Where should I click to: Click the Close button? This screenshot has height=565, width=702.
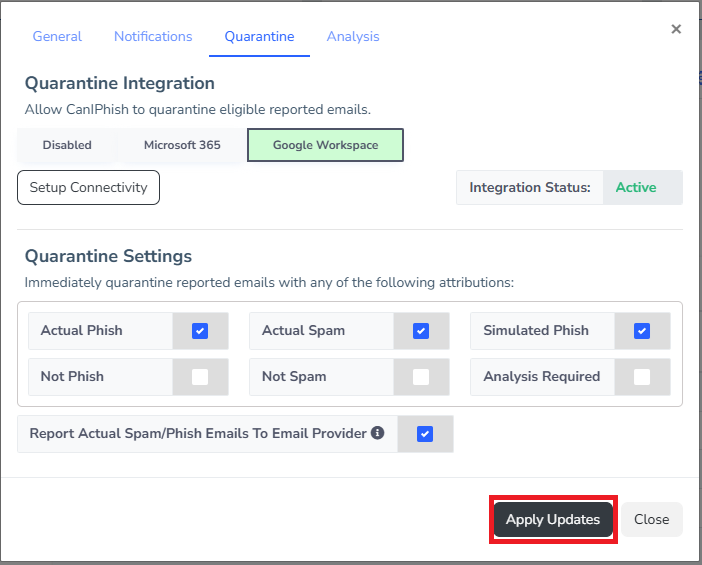[651, 520]
